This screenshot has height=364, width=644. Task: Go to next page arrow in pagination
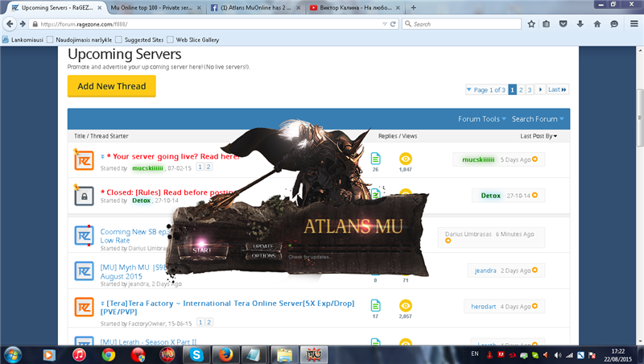pyautogui.click(x=540, y=89)
